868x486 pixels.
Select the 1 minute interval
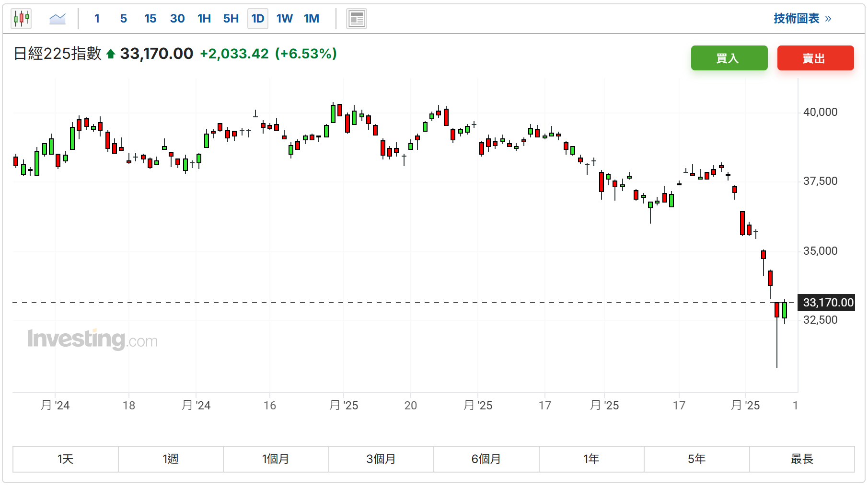coord(97,19)
